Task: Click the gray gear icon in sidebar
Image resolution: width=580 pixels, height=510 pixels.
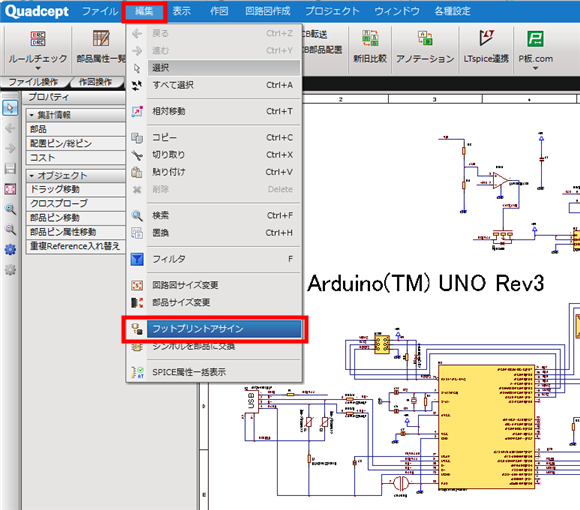Action: coord(10,270)
